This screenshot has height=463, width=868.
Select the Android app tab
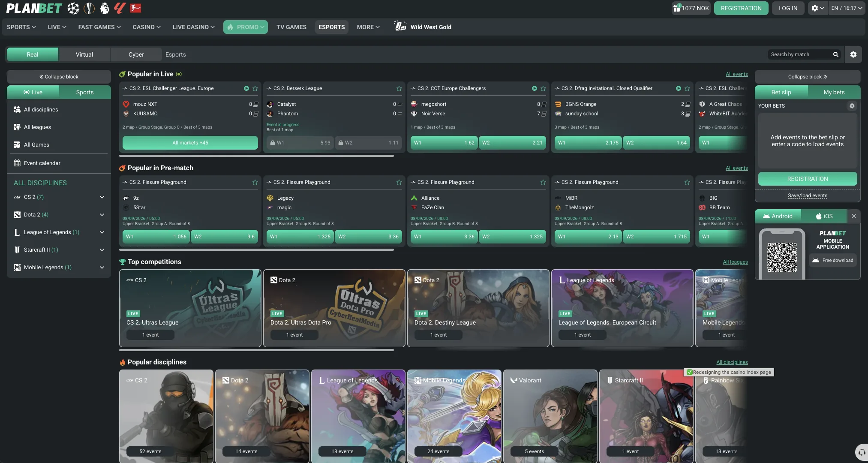click(778, 216)
